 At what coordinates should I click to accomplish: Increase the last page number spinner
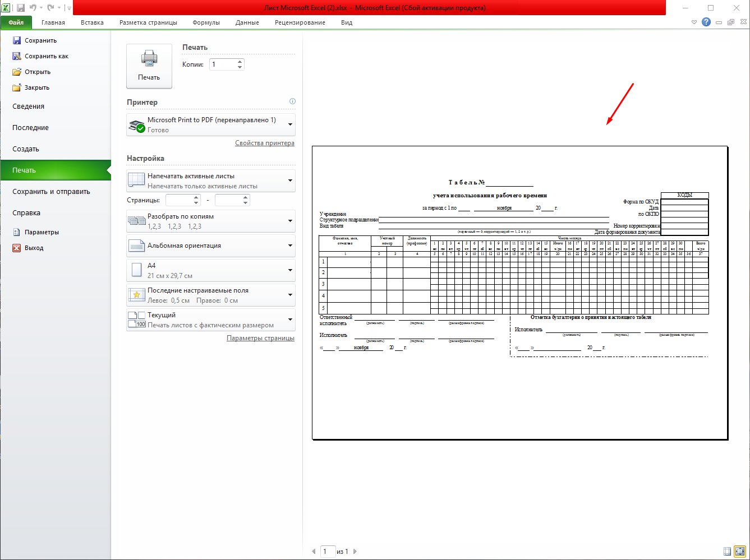pos(246,197)
